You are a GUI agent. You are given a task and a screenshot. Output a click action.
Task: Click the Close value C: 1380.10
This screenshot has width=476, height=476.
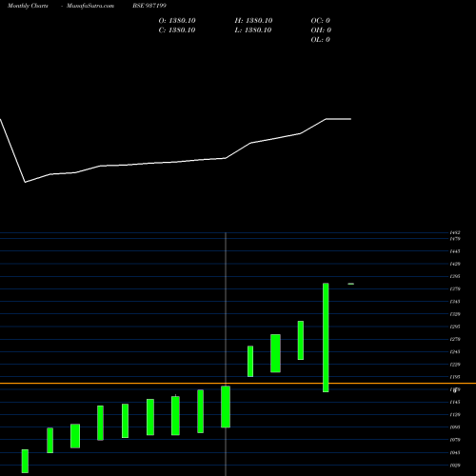coord(177,30)
